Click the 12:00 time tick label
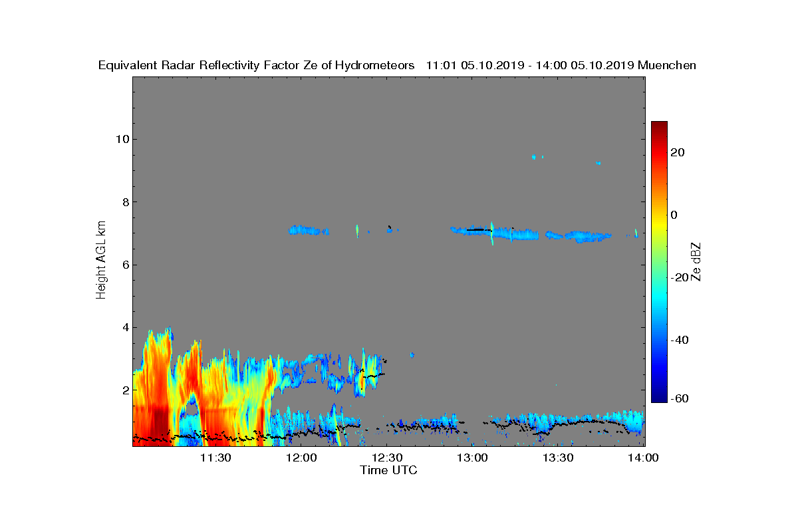Screen dimensions: 798x532 click(x=302, y=458)
